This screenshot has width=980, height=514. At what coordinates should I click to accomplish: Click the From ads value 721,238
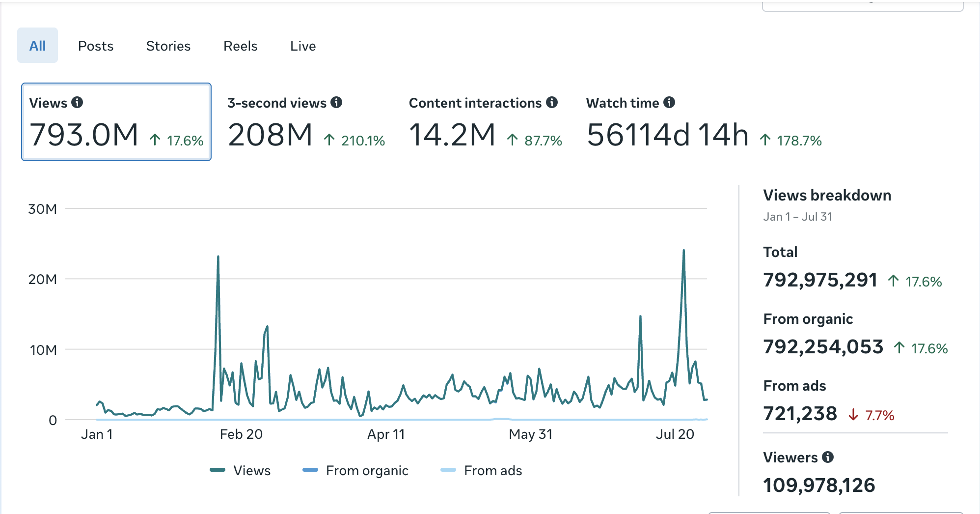(x=800, y=414)
